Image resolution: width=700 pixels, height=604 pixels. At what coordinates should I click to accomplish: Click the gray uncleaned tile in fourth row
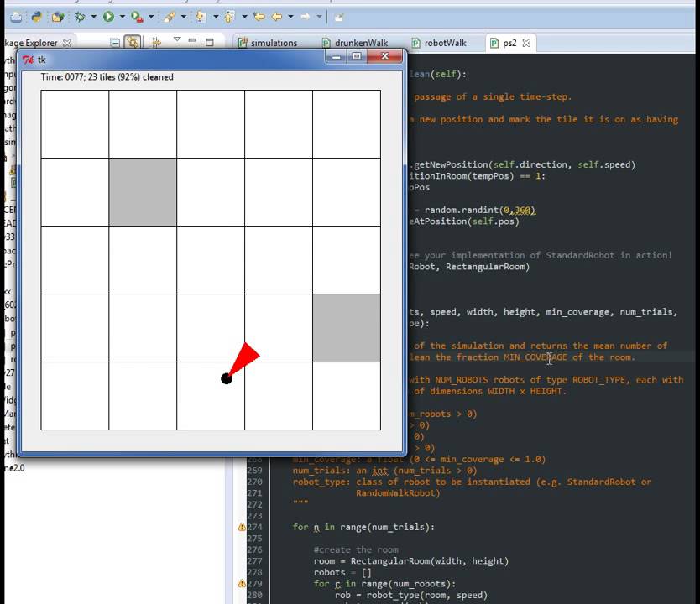point(347,328)
